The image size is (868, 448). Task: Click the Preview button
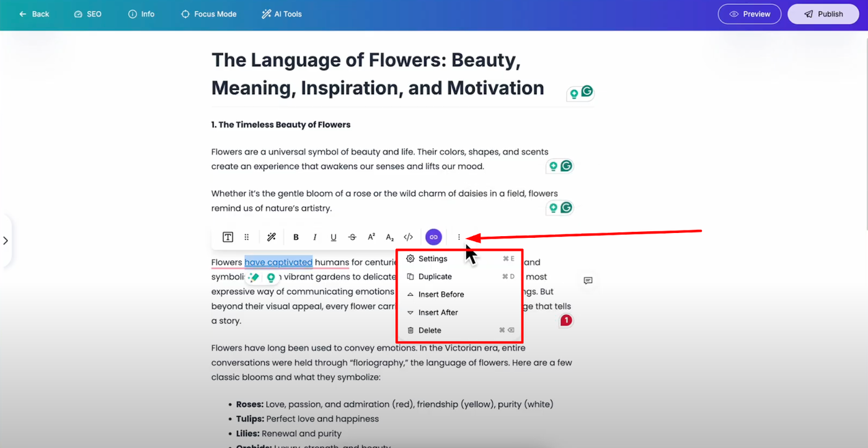[x=749, y=14]
